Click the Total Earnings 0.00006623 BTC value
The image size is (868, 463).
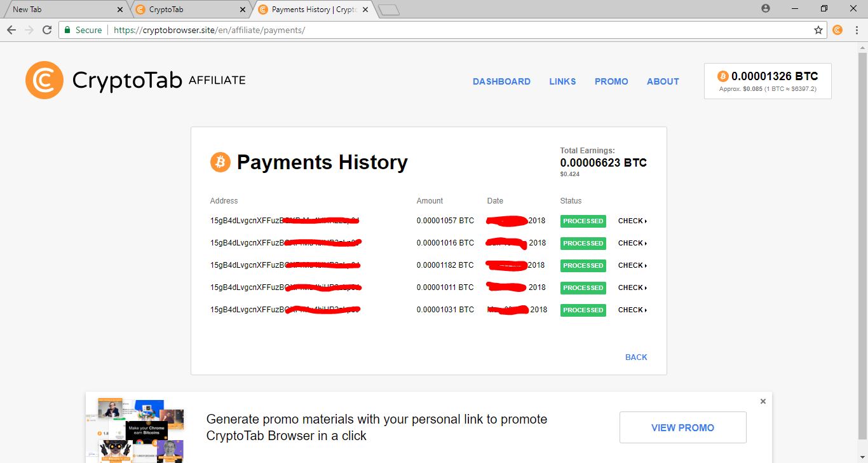click(604, 163)
